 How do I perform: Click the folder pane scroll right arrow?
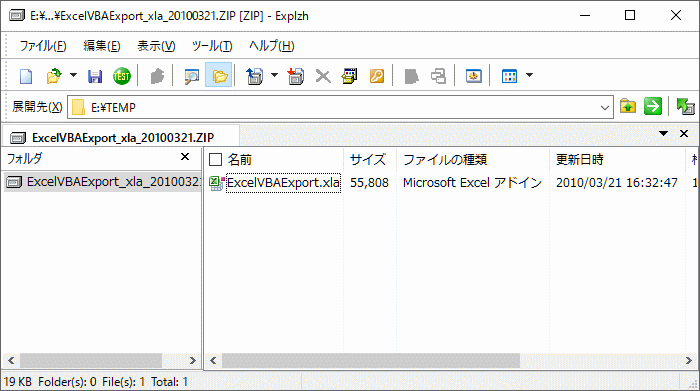click(x=193, y=361)
